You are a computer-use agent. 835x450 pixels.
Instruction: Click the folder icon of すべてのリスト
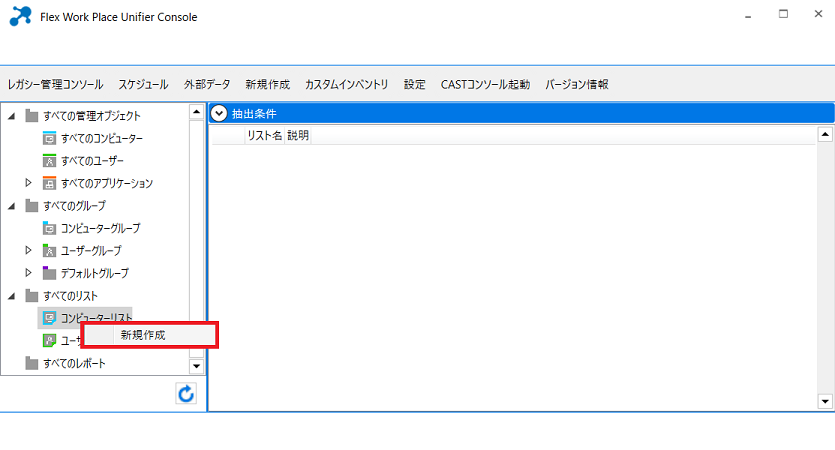click(32, 296)
